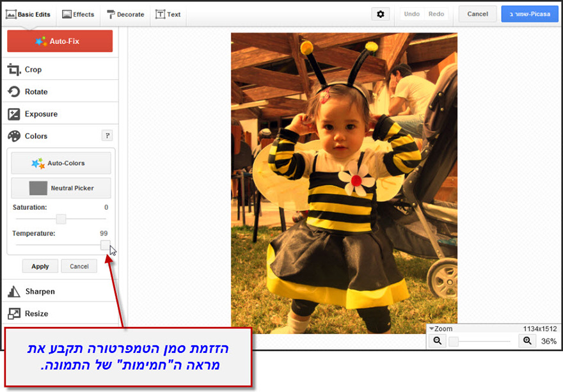
Task: Save the image to Picasa
Action: pyautogui.click(x=530, y=13)
